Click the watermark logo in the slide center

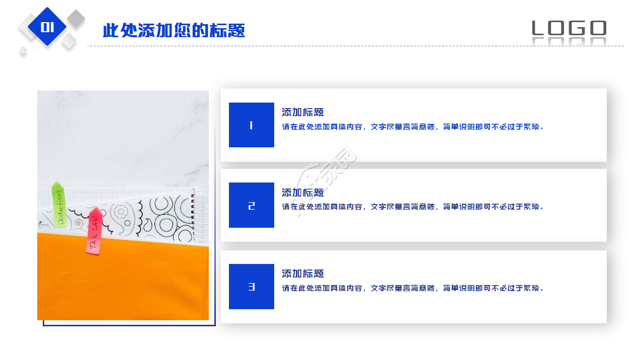coord(325,182)
